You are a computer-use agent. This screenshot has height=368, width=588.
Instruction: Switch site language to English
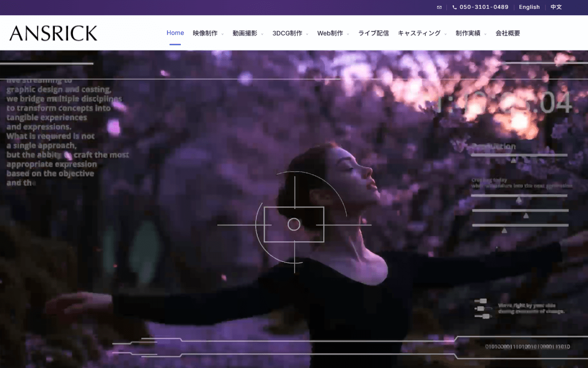(x=529, y=7)
